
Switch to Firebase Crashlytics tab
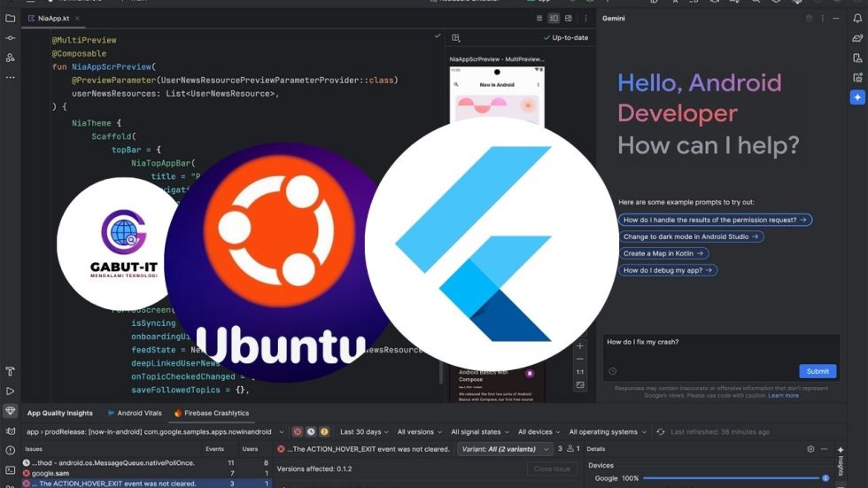212,413
